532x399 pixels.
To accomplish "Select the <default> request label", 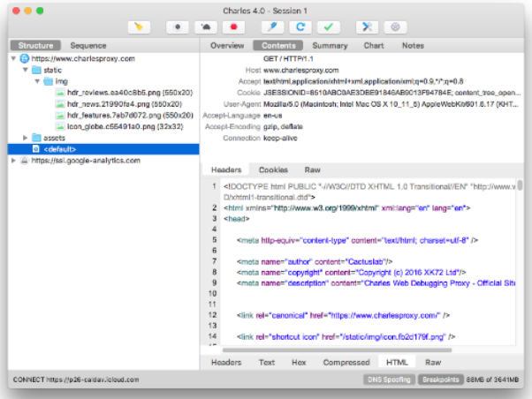I will [x=60, y=149].
